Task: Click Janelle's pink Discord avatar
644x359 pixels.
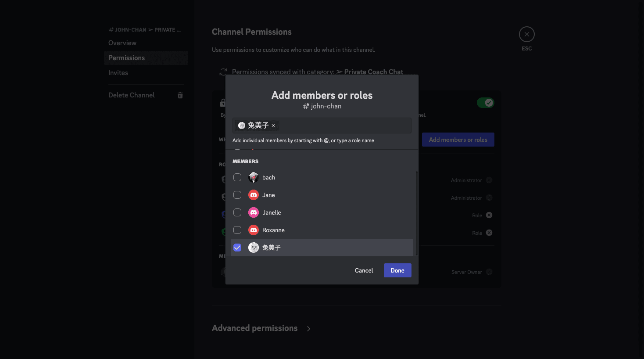Action: tap(254, 212)
